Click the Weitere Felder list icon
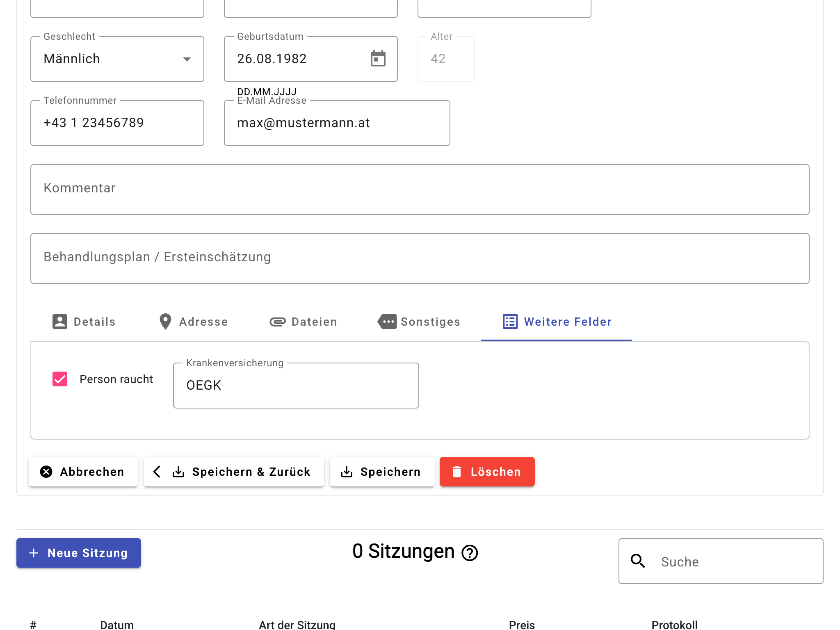The image size is (840, 630). click(x=510, y=322)
